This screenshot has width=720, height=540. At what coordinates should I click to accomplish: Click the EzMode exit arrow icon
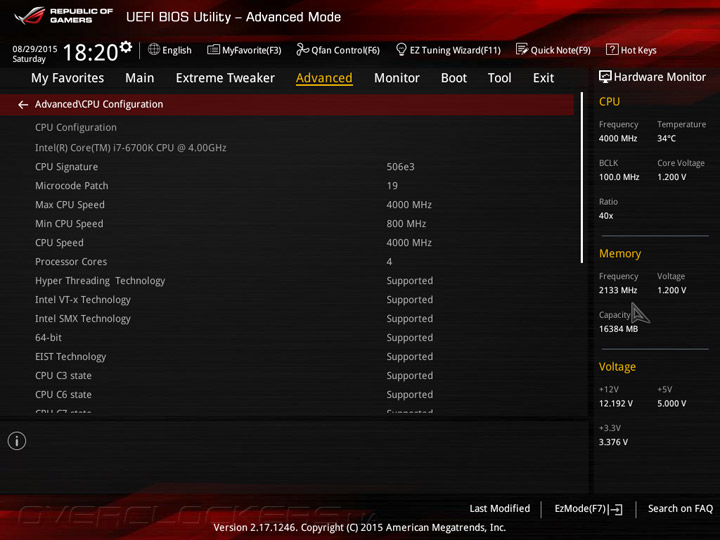coord(616,509)
